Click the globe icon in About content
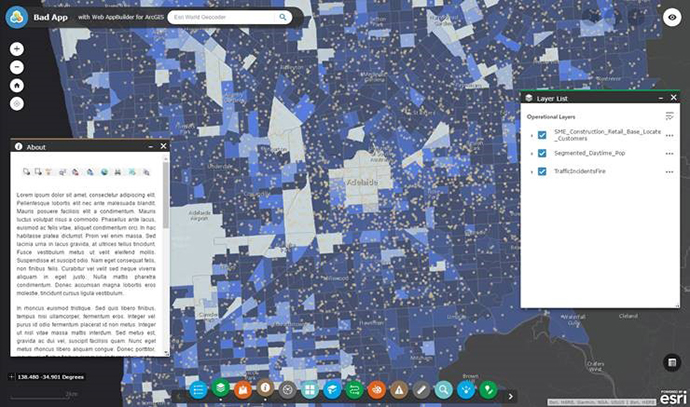 coord(104,172)
